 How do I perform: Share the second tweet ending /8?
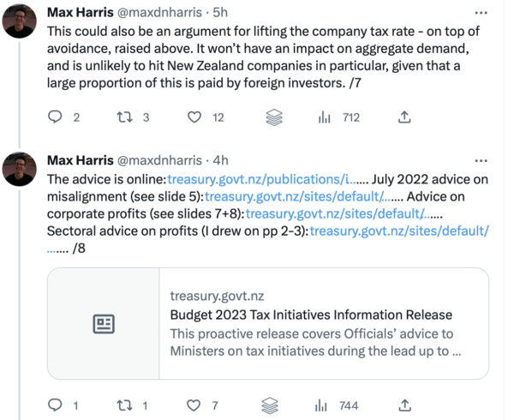click(404, 404)
